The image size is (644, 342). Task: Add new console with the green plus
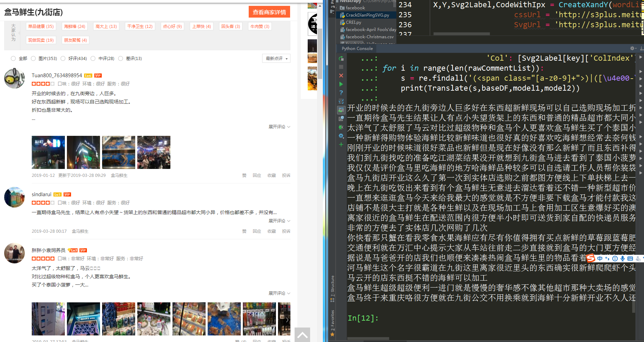(341, 144)
